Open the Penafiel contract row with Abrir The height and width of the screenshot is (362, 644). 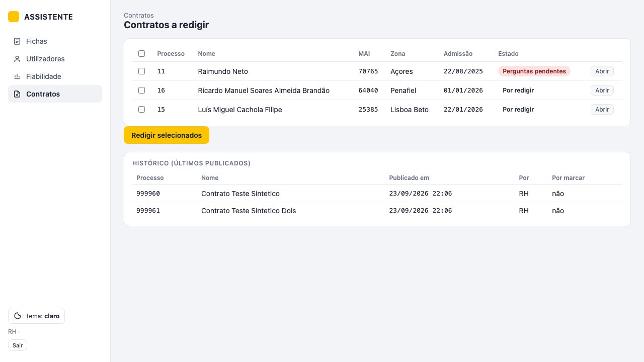point(602,90)
